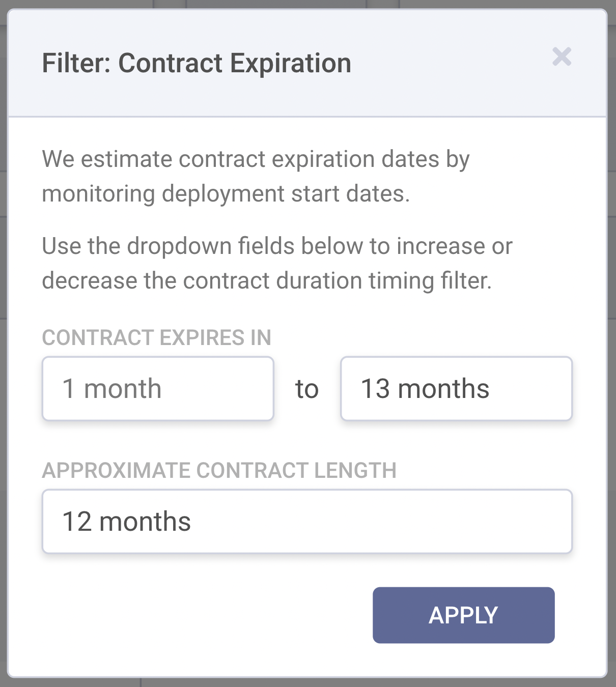Click the word "monitoring" in the description
The width and height of the screenshot is (616, 687).
point(98,194)
